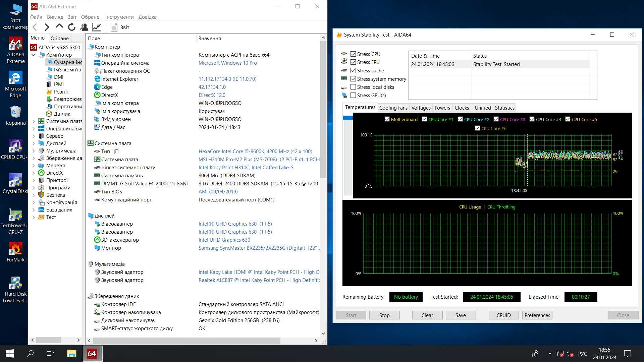The width and height of the screenshot is (644, 362).
Task: Refresh the AIDA64 page with the refresh icon
Action: pos(72,27)
